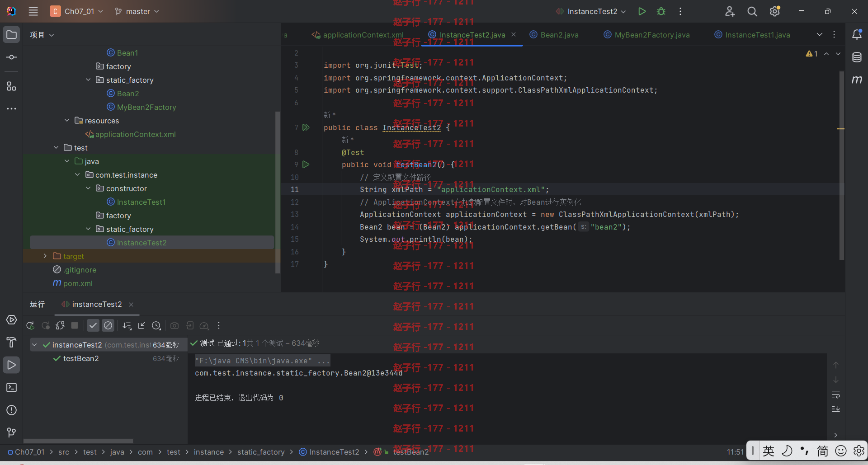Open the Maven tool window
868x465 pixels.
[857, 80]
